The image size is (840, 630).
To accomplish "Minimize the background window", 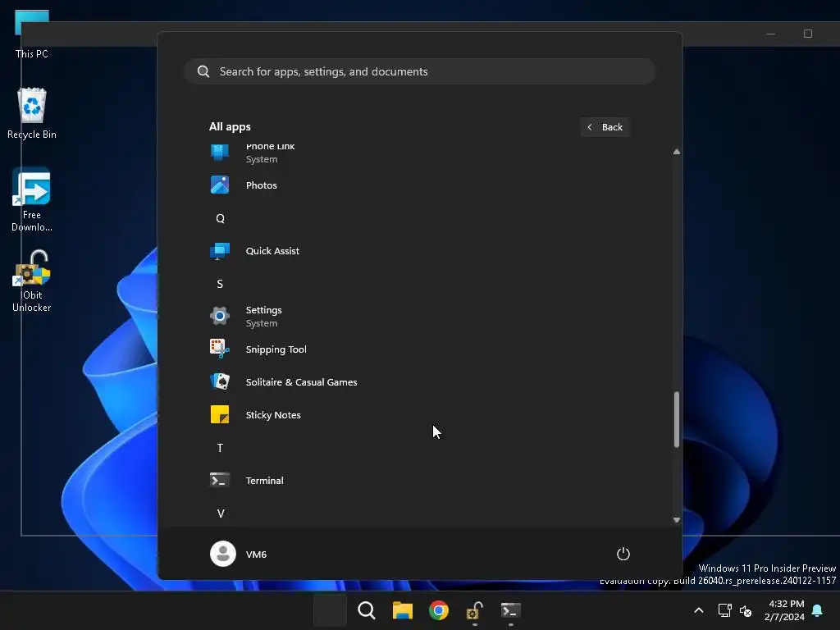I will pos(771,34).
